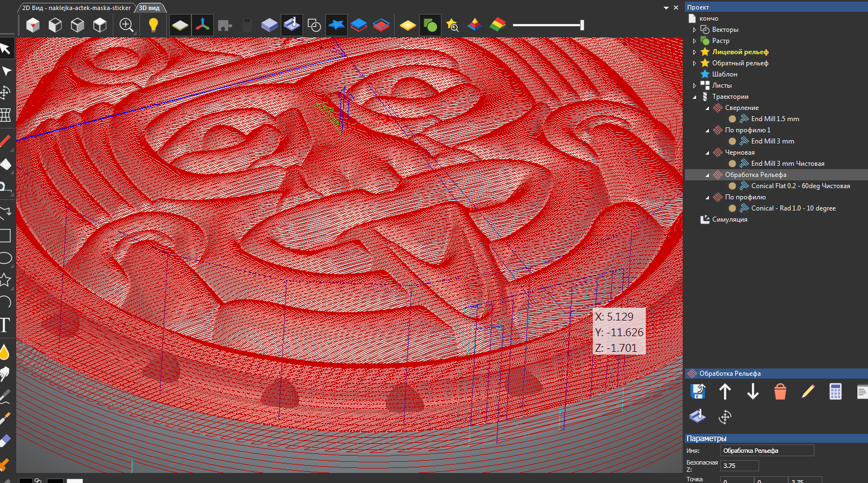Switch to the 2D Вид naklejka-actek-maska-sticker tab
868x483 pixels.
[76, 8]
